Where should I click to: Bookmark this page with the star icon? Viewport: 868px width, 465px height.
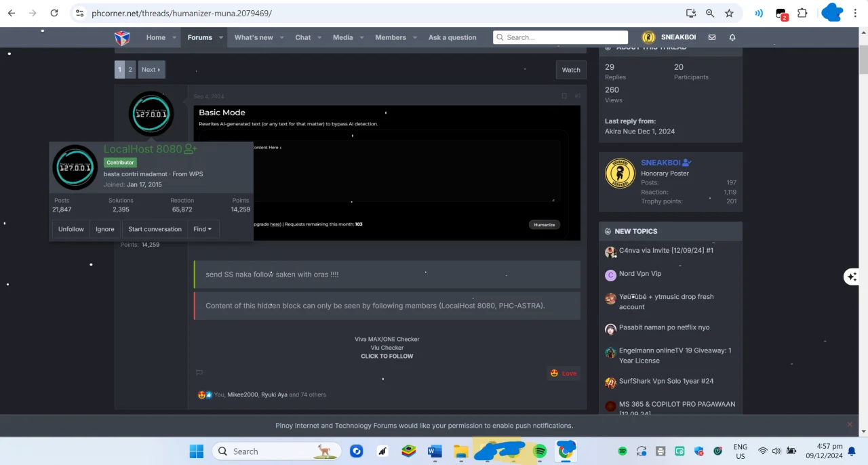[x=729, y=13]
